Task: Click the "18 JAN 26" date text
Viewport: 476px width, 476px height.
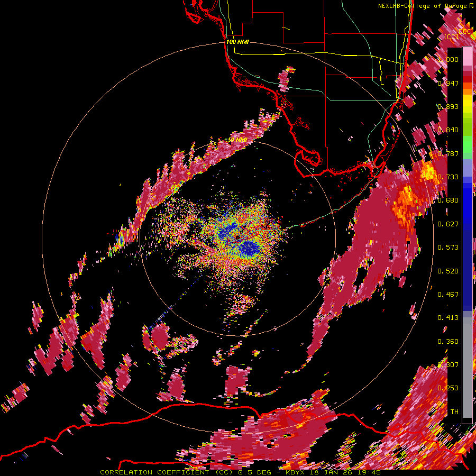Action: coord(330,472)
